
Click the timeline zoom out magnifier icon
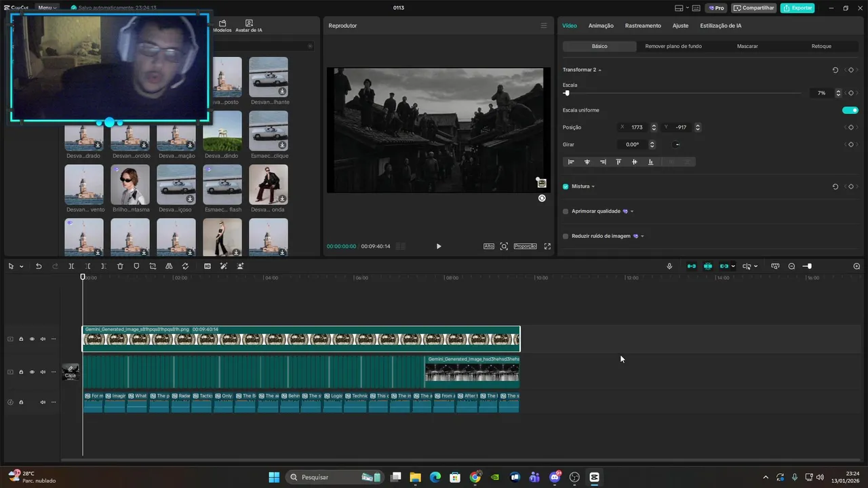pos(791,266)
